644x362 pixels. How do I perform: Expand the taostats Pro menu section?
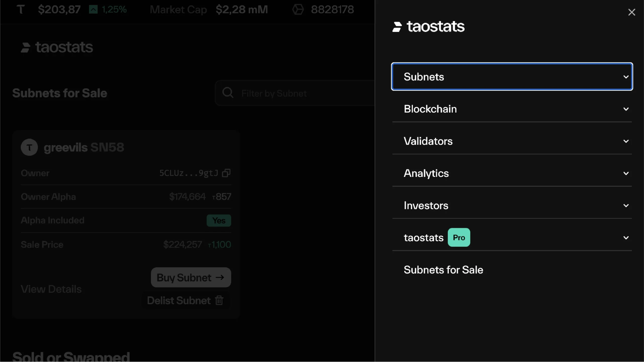(512, 238)
